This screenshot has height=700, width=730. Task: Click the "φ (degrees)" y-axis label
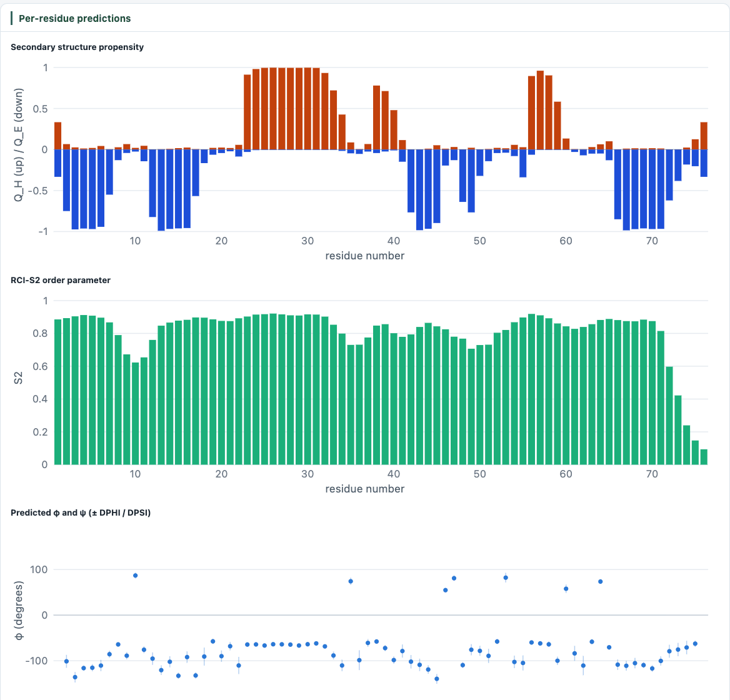19,610
